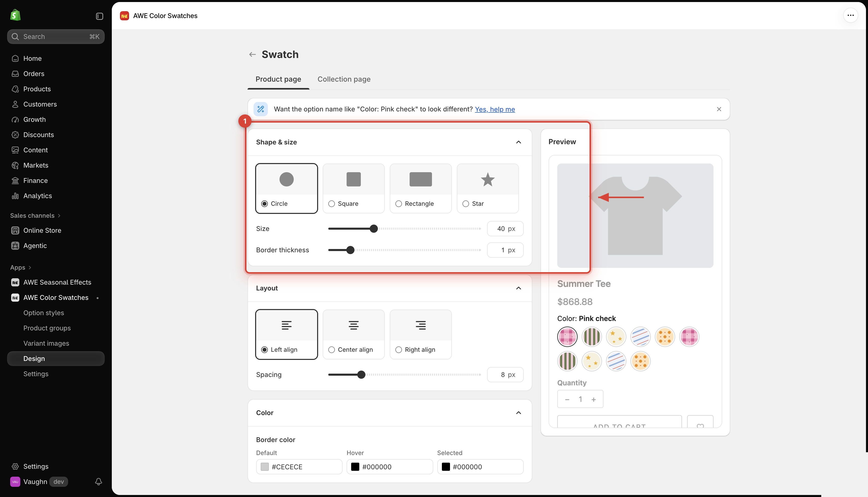Click the Default border color #CECECE swatch
The height and width of the screenshot is (497, 868).
point(265,467)
